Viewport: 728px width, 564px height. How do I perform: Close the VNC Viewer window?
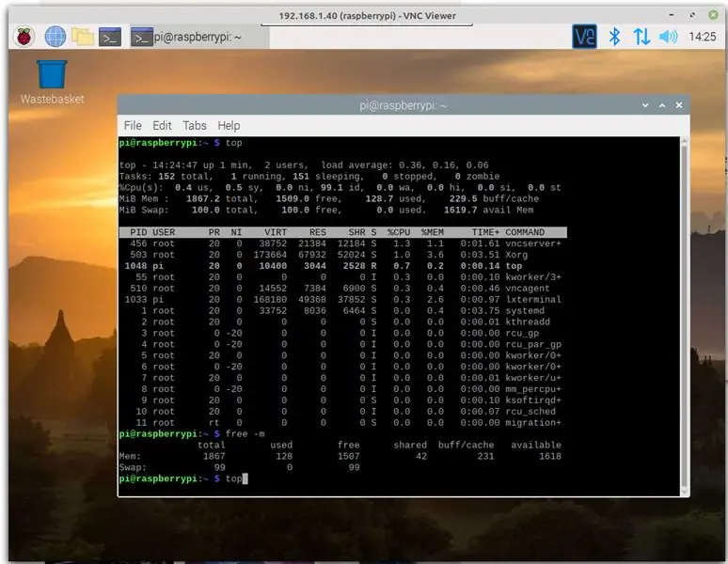click(x=713, y=15)
